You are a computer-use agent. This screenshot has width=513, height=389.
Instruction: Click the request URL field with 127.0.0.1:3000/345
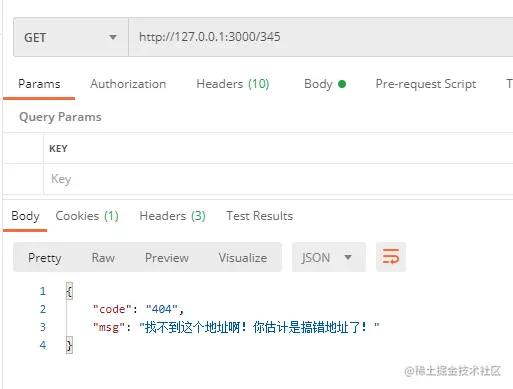(321, 37)
